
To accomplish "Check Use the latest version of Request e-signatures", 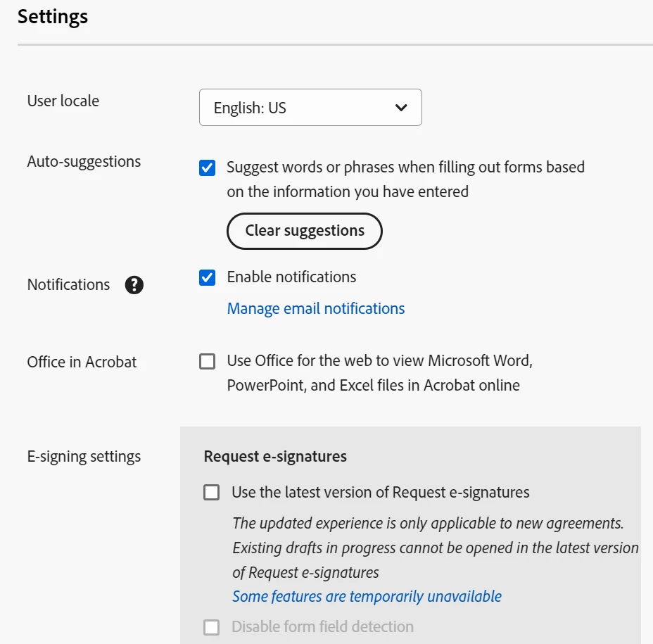I will (211, 493).
